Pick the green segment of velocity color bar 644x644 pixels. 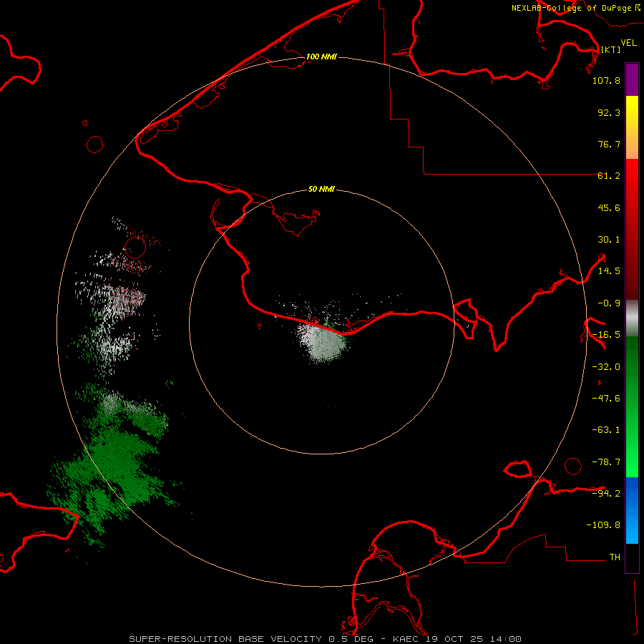[632, 406]
